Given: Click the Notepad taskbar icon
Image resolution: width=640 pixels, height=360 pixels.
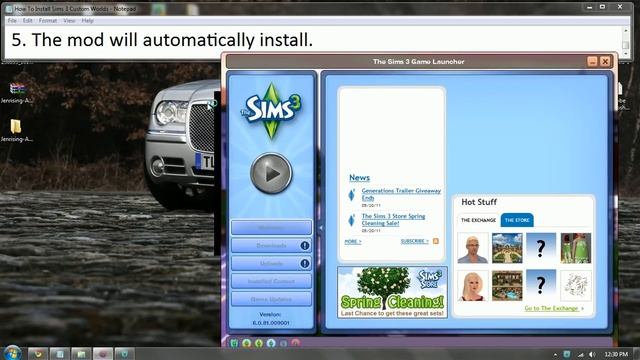Looking at the screenshot, I should click(x=60, y=353).
